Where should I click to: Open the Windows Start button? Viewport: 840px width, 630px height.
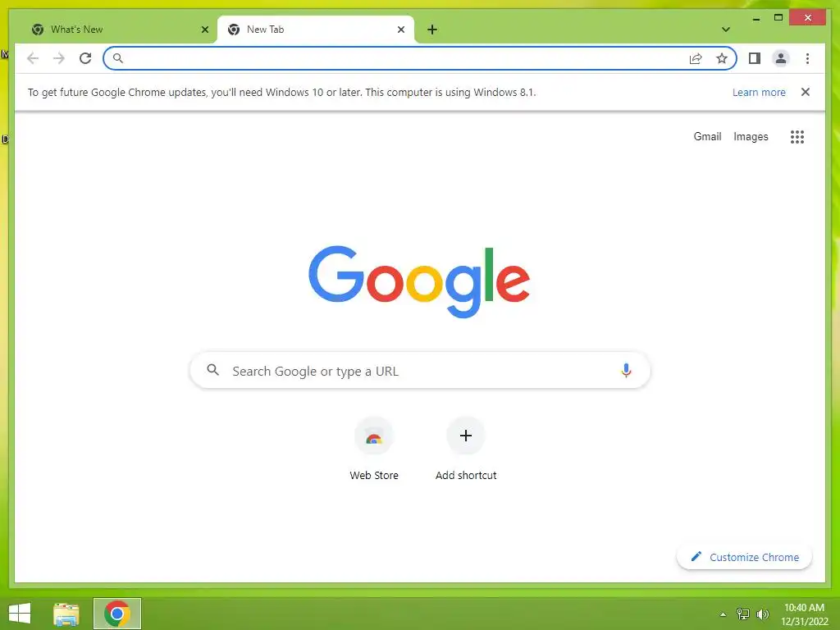20,614
